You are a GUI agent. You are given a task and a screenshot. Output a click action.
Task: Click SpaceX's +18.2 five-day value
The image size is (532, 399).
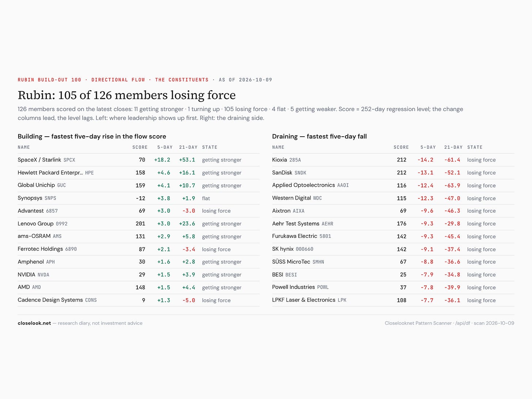162,160
